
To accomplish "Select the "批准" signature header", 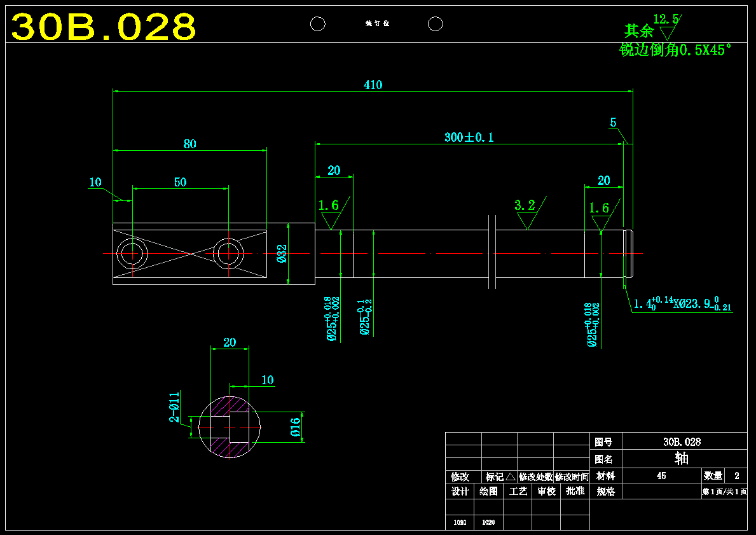I will (x=575, y=492).
